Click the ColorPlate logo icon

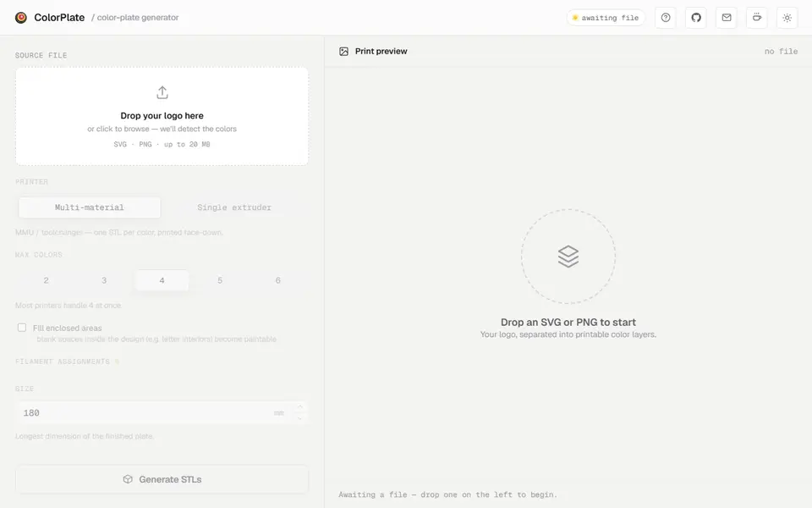pos(20,18)
